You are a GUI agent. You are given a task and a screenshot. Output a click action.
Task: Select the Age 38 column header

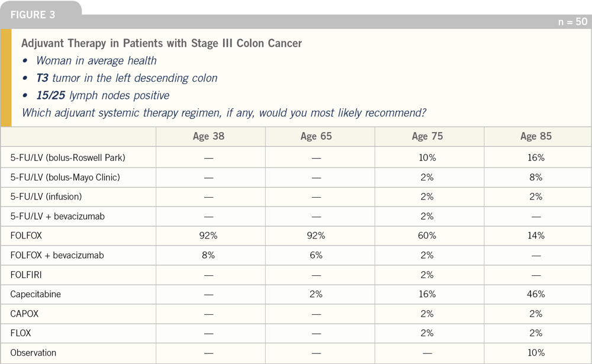(208, 136)
